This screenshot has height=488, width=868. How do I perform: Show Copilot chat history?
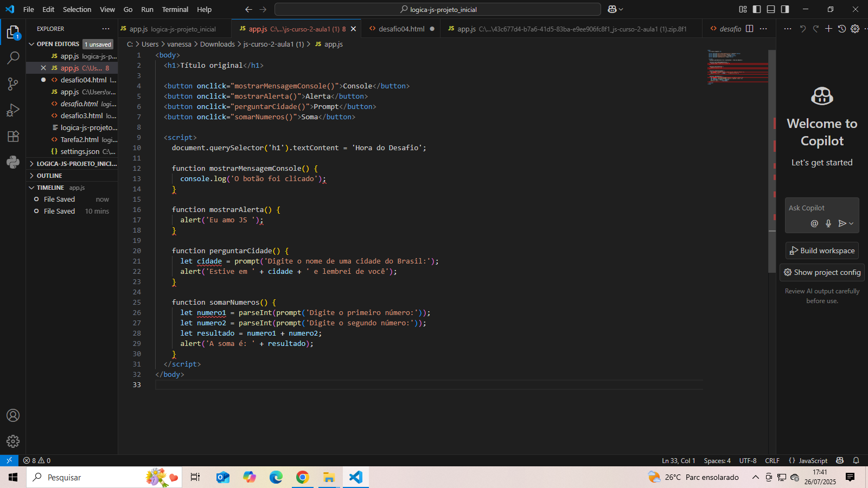pos(841,29)
